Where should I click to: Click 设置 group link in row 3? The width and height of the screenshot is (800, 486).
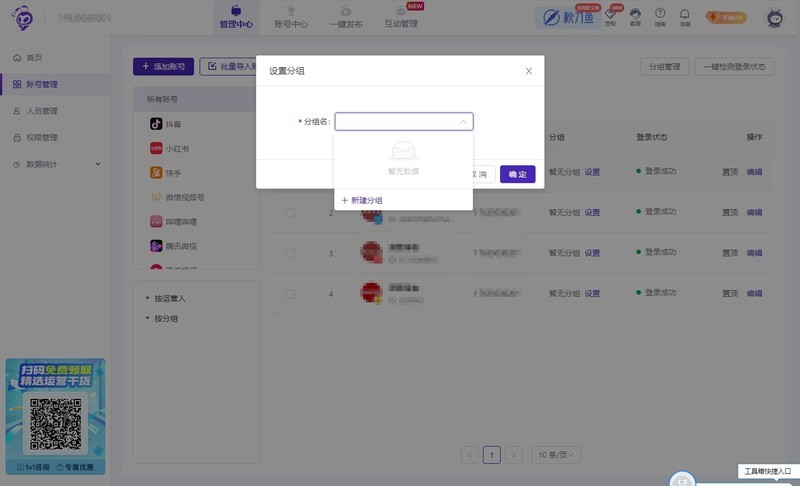[592, 252]
